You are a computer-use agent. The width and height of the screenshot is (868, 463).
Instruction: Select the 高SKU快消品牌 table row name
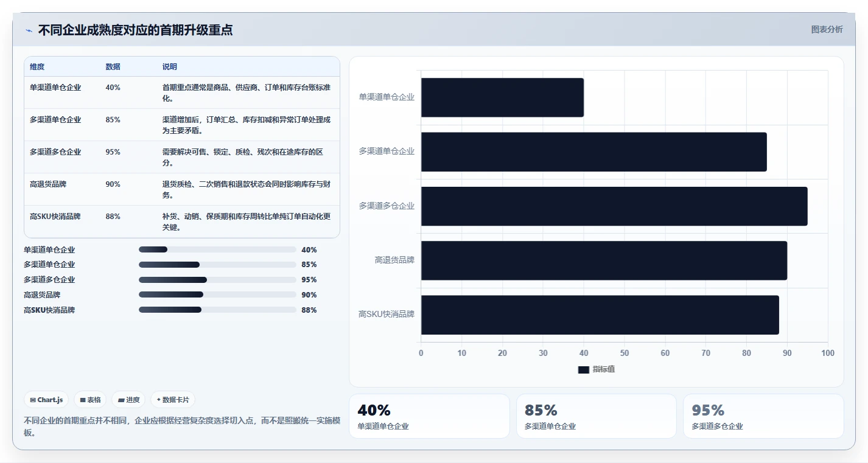(55, 217)
